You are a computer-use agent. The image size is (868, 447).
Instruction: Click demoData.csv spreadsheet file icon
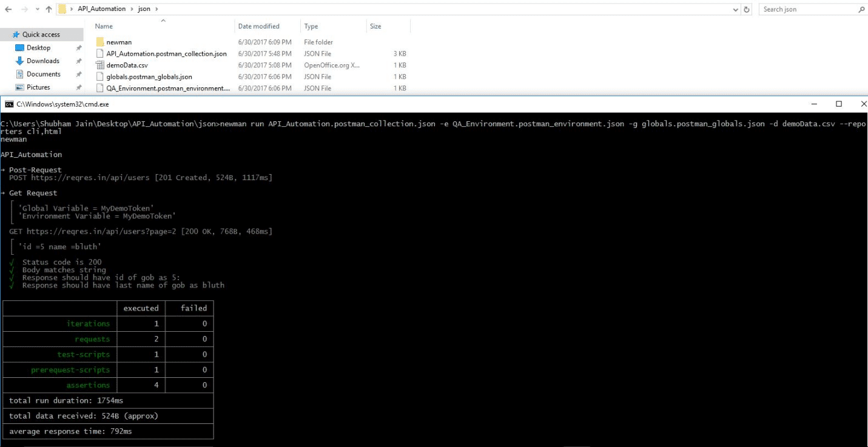click(x=101, y=65)
